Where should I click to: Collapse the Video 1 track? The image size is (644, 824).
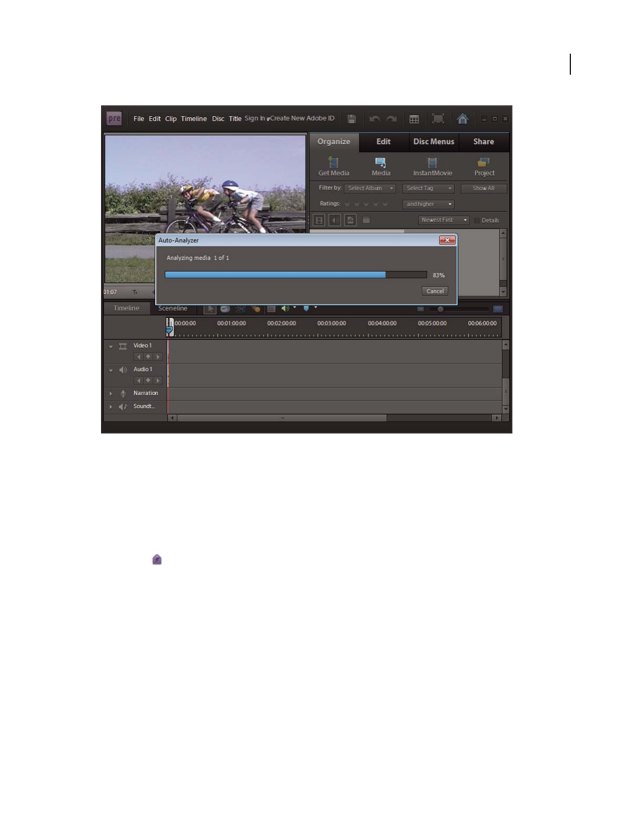[111, 347]
